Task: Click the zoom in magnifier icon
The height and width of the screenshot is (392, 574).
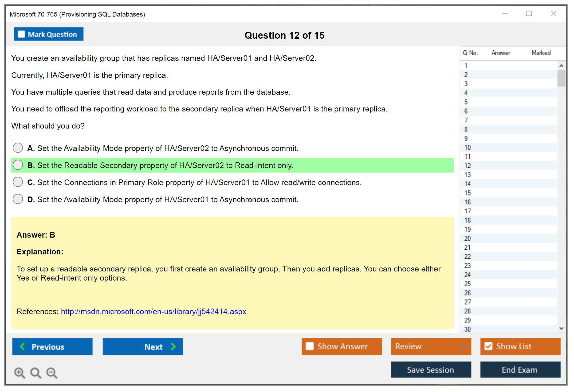Action: tap(19, 373)
